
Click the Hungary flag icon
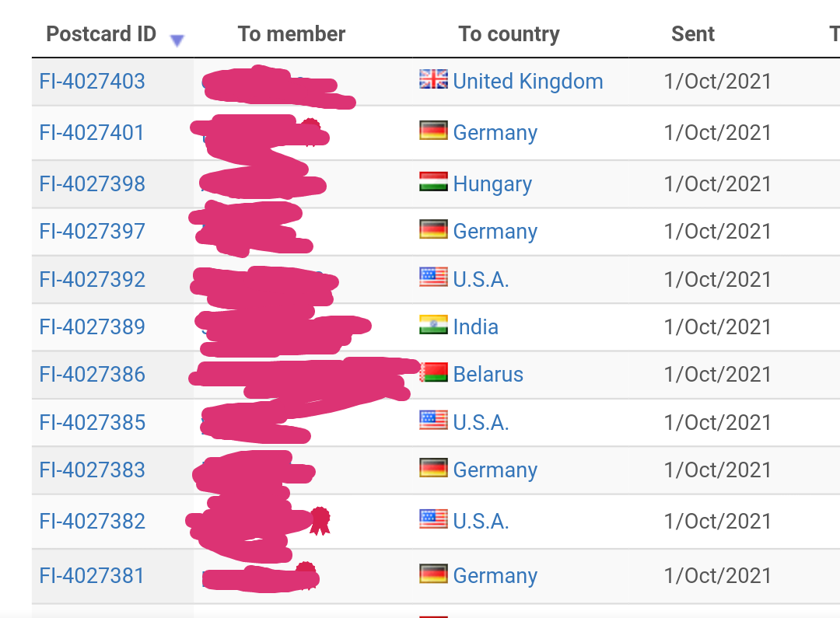point(433,182)
